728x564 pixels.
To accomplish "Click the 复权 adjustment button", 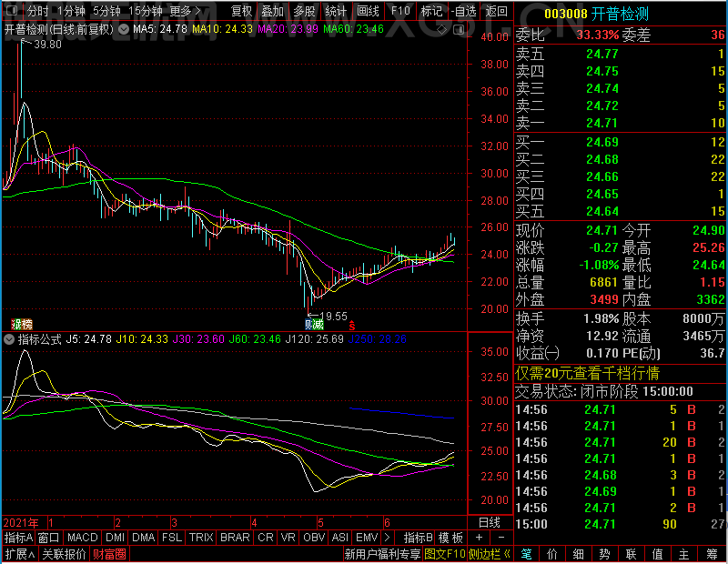I will 241,11.
